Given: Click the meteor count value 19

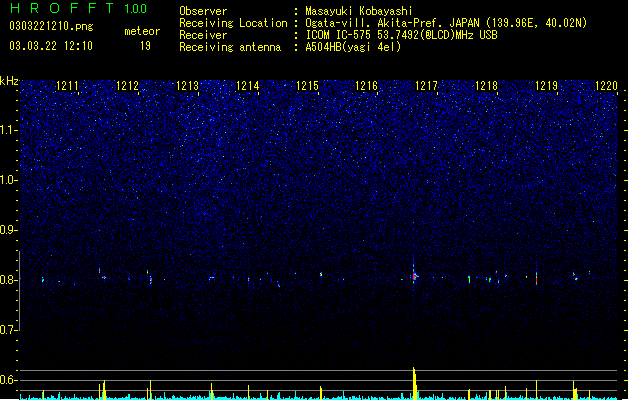Looking at the screenshot, I should 145,46.
